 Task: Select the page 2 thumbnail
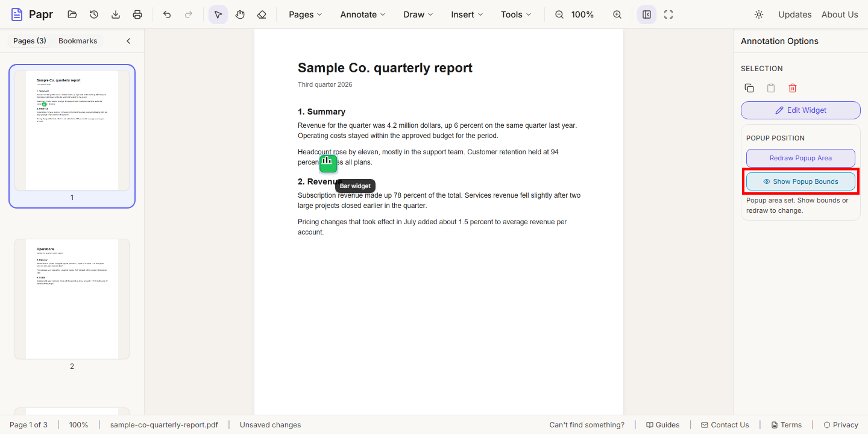coord(72,299)
